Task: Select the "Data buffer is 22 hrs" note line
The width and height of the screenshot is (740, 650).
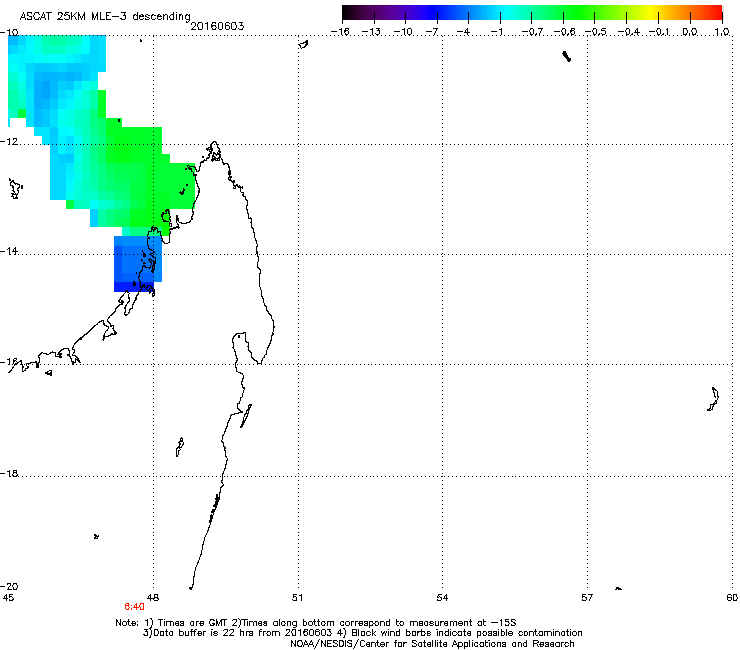Action: pos(362,633)
